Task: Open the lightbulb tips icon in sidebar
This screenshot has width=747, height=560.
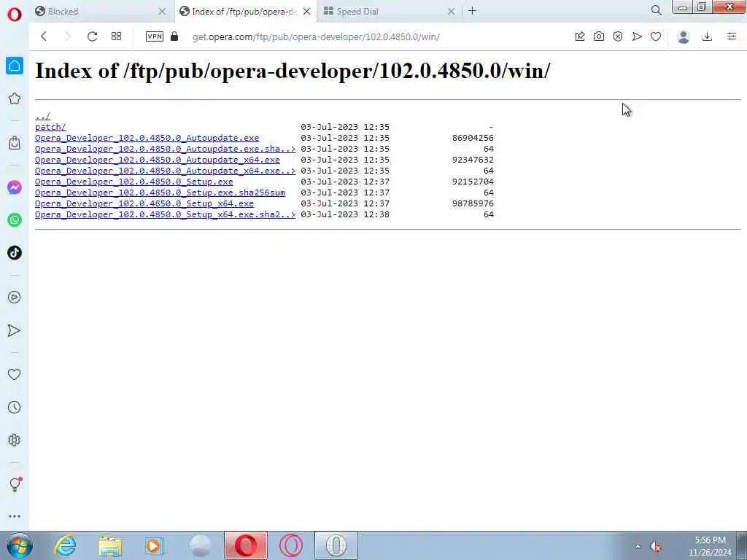Action: pos(15,485)
